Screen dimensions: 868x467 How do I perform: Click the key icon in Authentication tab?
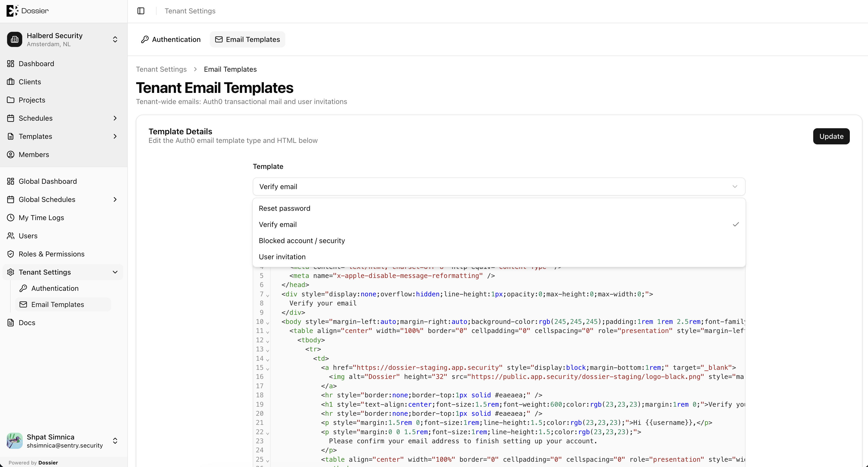tap(145, 39)
